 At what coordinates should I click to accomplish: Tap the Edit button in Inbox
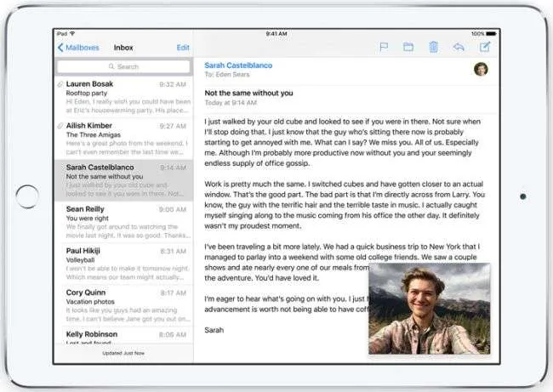(183, 48)
